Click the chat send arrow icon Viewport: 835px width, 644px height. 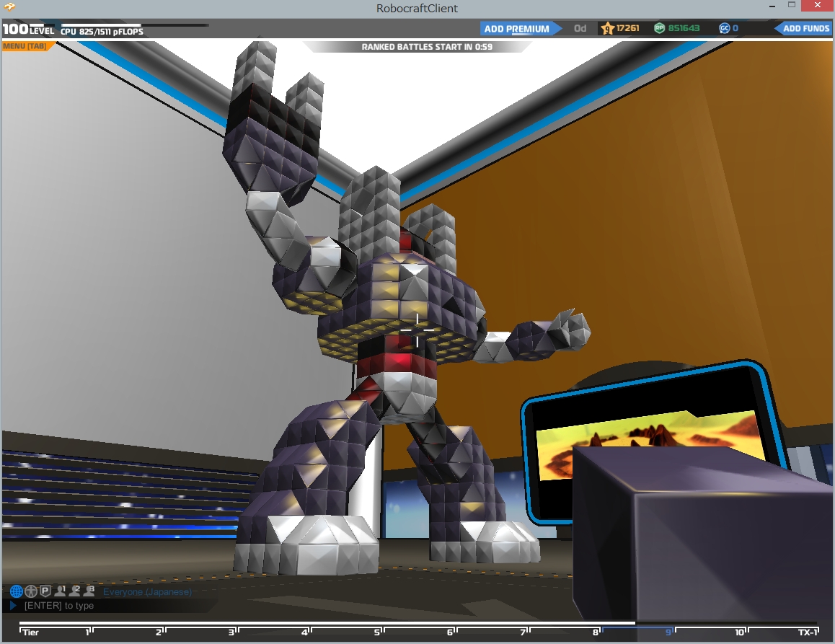[13, 605]
